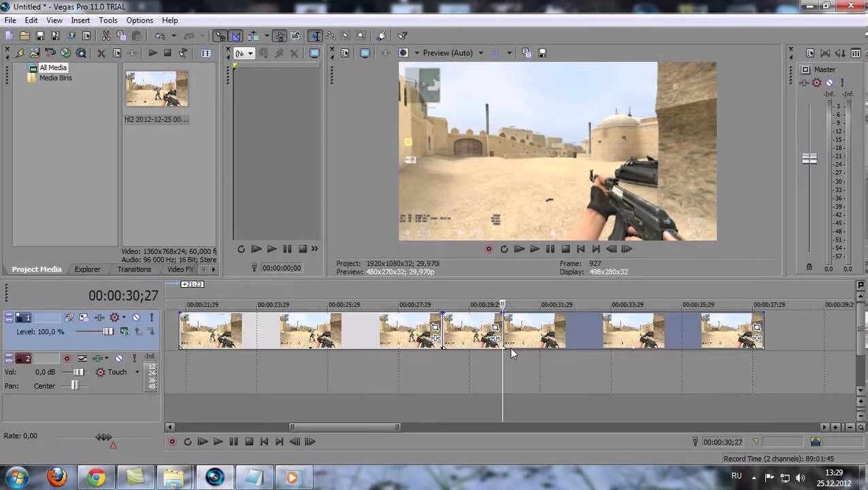This screenshot has height=490, width=868.
Task: Select the hl2 2012-12-25 media thumbnail
Action: (156, 88)
